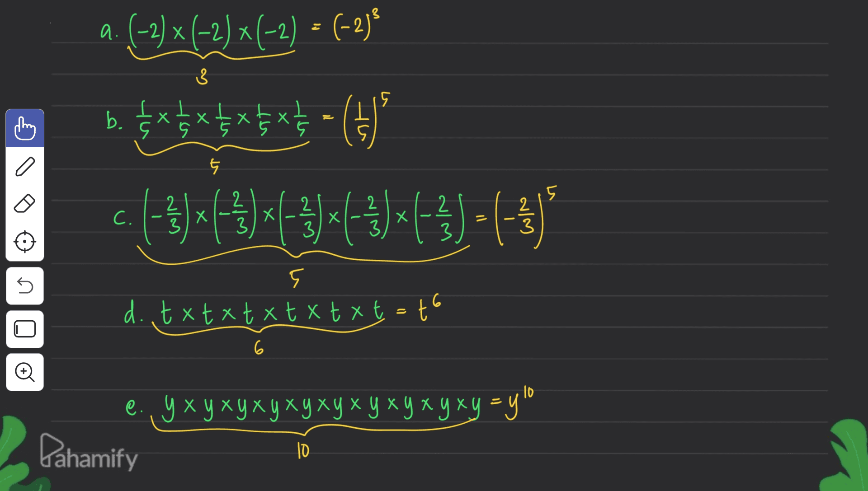Select the rectangle tool color swatch
The image size is (868, 491).
pyautogui.click(x=24, y=327)
